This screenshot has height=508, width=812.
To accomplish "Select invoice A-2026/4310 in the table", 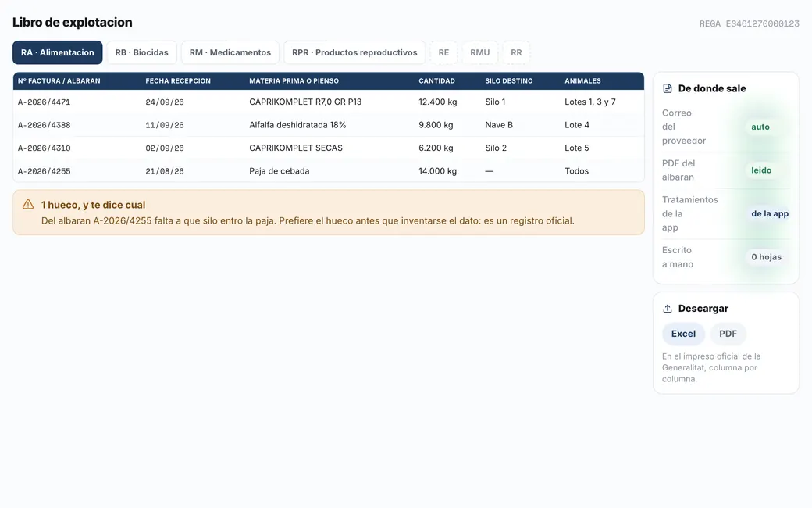I will (x=44, y=148).
